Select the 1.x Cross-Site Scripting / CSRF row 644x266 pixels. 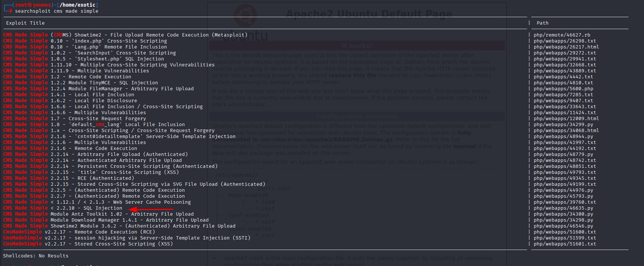coord(109,131)
